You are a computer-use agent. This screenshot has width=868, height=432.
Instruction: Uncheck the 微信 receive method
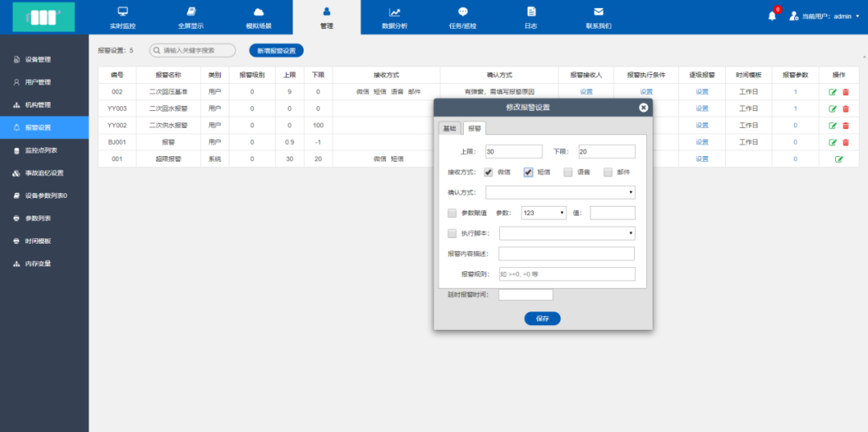coord(489,172)
